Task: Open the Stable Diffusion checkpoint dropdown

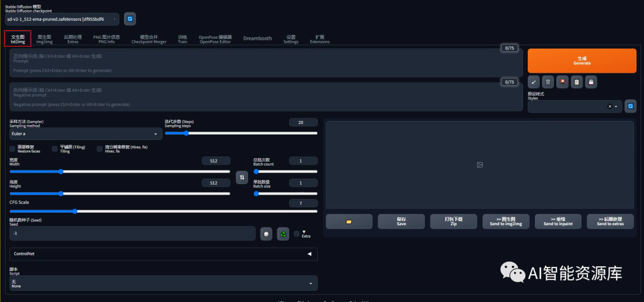Action: point(62,19)
